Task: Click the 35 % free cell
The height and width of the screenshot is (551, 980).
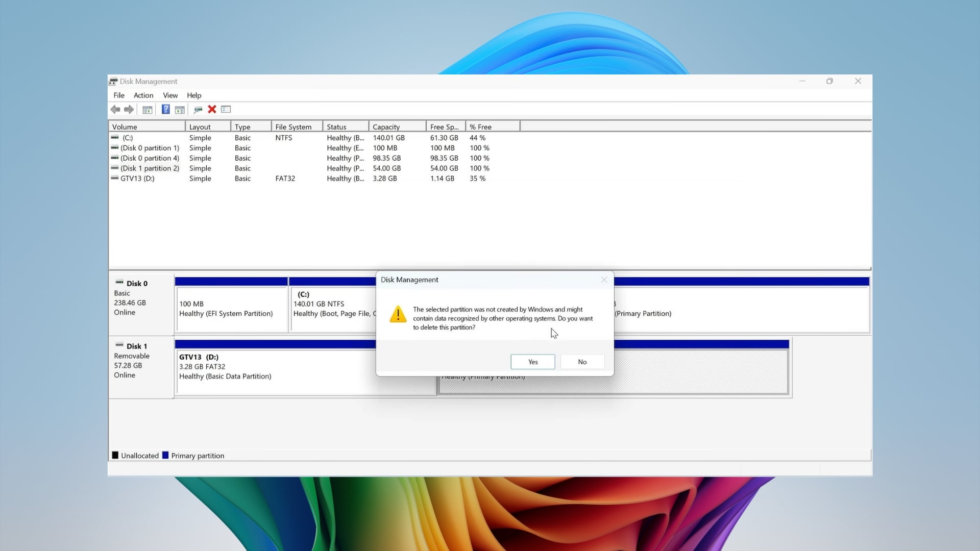Action: 477,179
